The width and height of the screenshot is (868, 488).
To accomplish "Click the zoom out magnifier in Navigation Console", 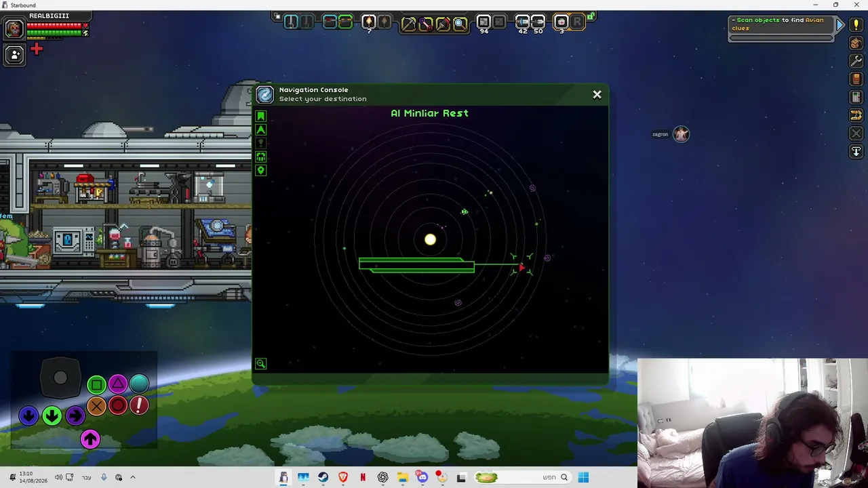I will [x=260, y=364].
